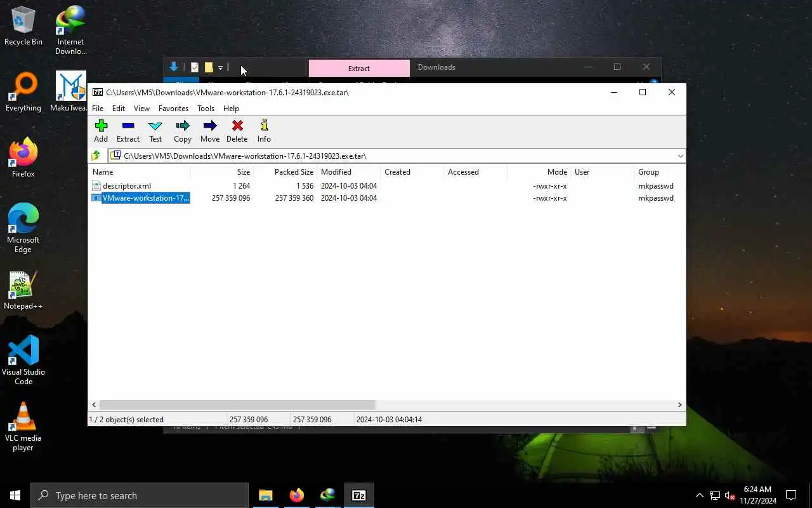812x508 pixels.
Task: Show hidden system tray icons
Action: (699, 495)
